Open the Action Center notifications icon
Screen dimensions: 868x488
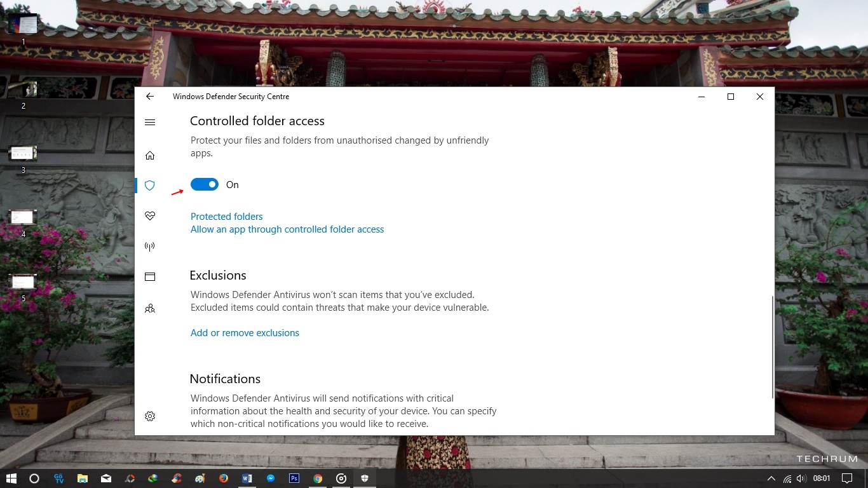pos(847,478)
